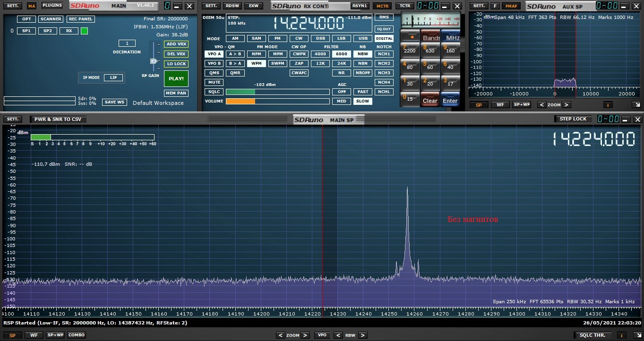Click ADD VRX button
The height and width of the screenshot is (341, 644).
click(x=176, y=44)
